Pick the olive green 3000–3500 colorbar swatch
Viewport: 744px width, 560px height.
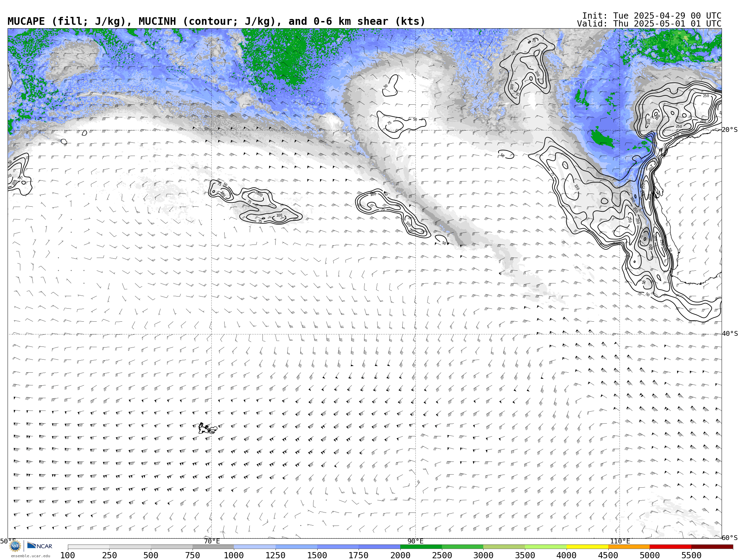[504, 547]
